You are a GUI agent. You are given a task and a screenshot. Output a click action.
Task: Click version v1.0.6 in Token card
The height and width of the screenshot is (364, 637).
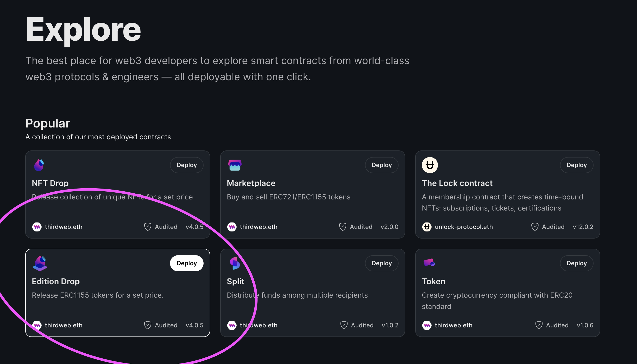[x=585, y=325]
